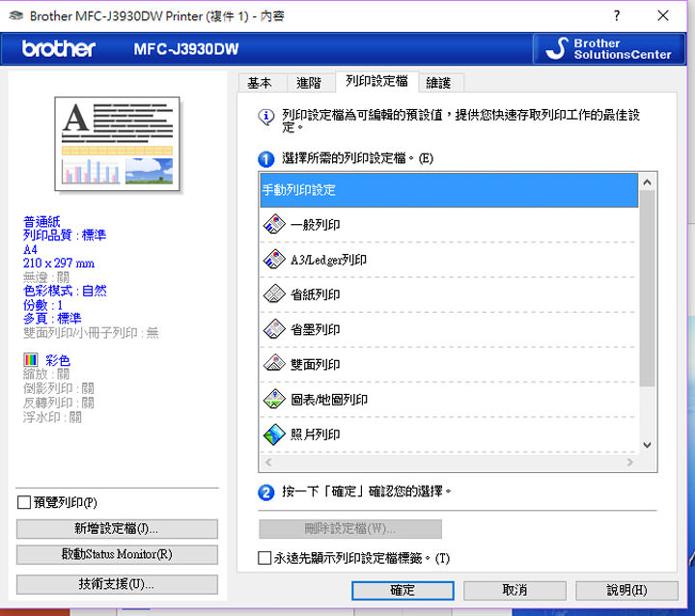The height and width of the screenshot is (616, 695).
Task: Switch to the 基本 tab
Action: [261, 83]
